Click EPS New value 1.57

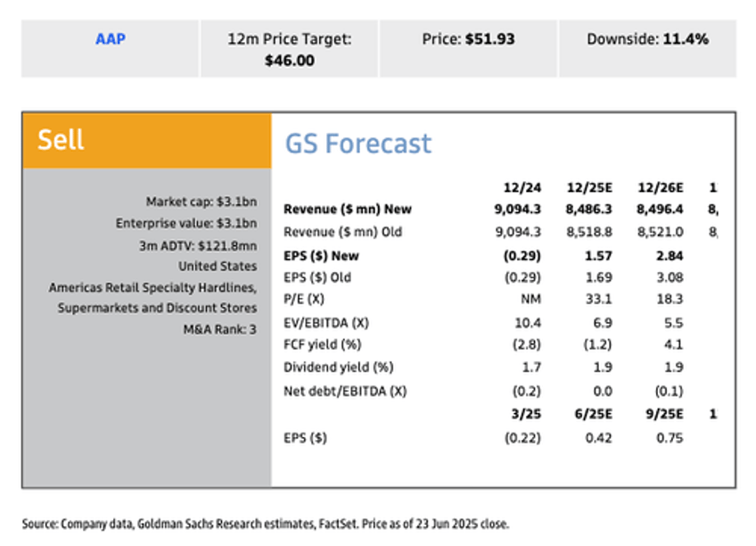click(x=598, y=256)
